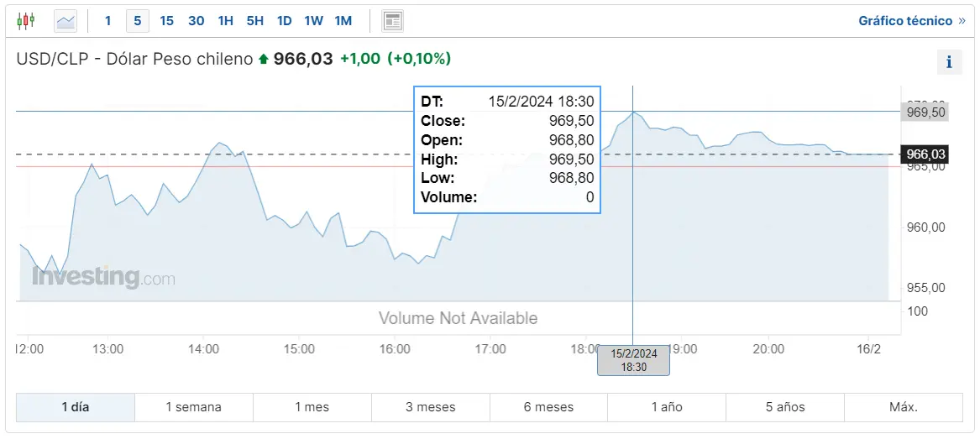Switch to candlestick chart type icon
Image resolution: width=980 pixels, height=439 pixels.
point(26,21)
